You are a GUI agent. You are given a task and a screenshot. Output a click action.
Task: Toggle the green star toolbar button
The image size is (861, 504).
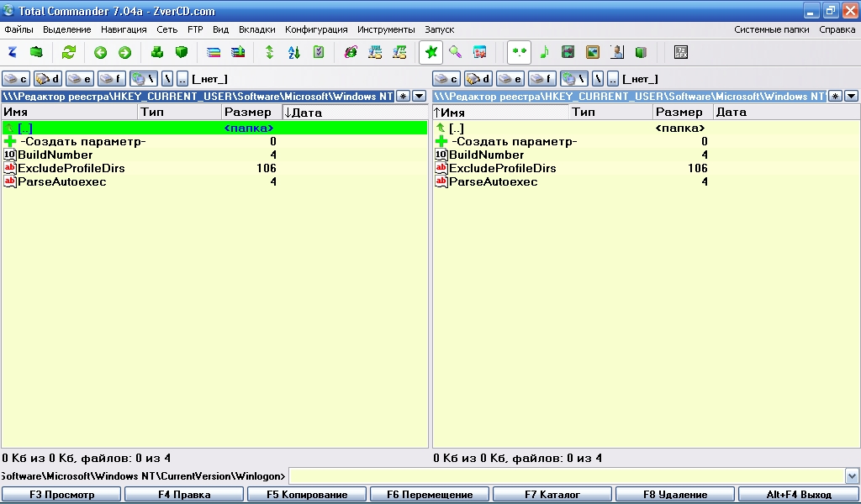pyautogui.click(x=431, y=52)
